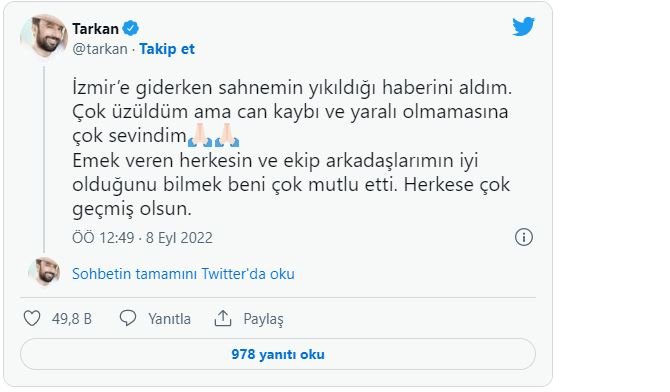Click the small avatar beside conversation link

coord(44,272)
